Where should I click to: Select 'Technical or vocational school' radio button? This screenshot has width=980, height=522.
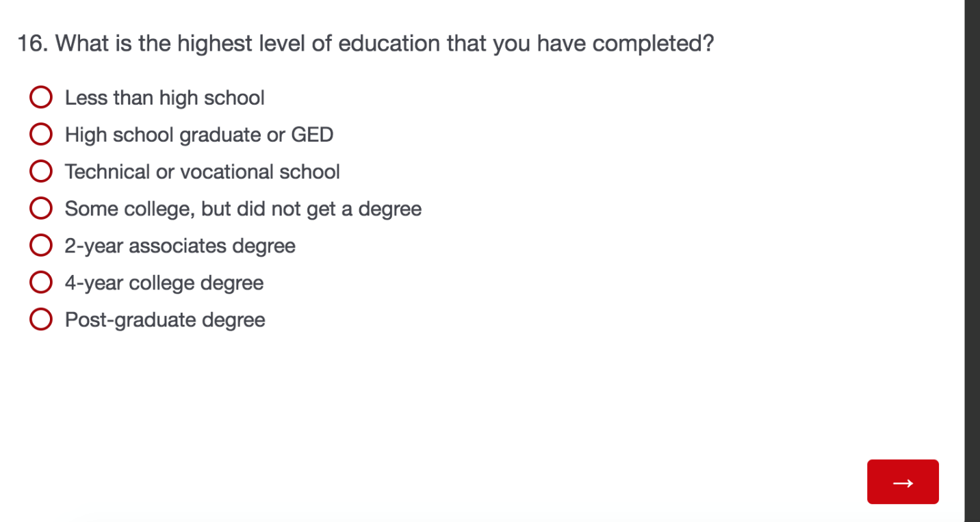[41, 172]
